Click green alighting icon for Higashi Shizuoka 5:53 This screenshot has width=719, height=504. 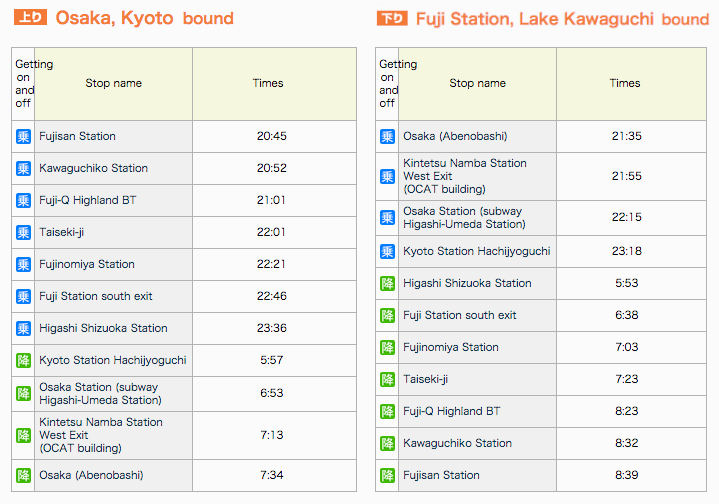387,283
